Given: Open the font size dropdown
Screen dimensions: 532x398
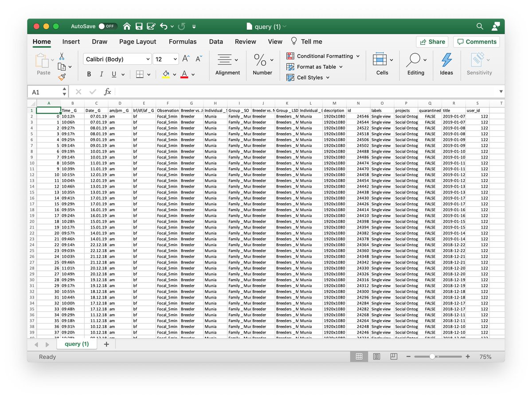Looking at the screenshot, I should point(175,59).
